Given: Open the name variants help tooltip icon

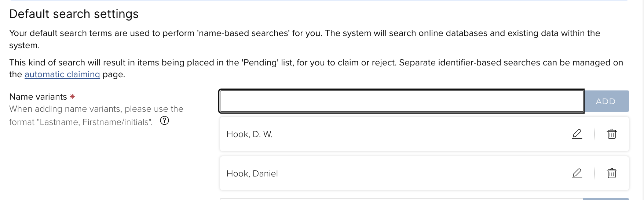Looking at the screenshot, I should (165, 121).
